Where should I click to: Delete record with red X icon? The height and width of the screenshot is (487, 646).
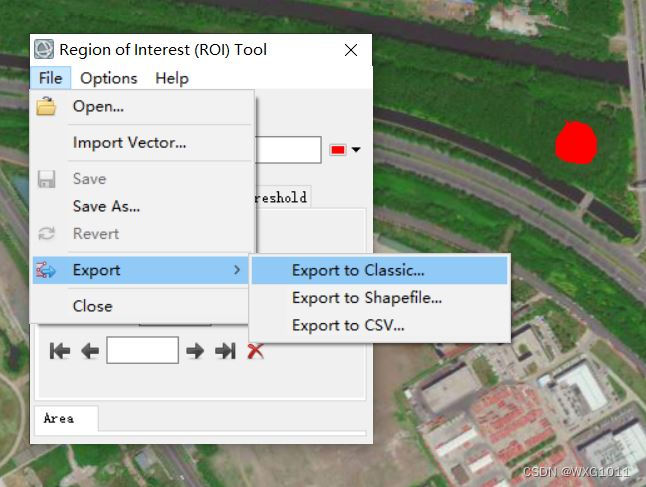[255, 351]
